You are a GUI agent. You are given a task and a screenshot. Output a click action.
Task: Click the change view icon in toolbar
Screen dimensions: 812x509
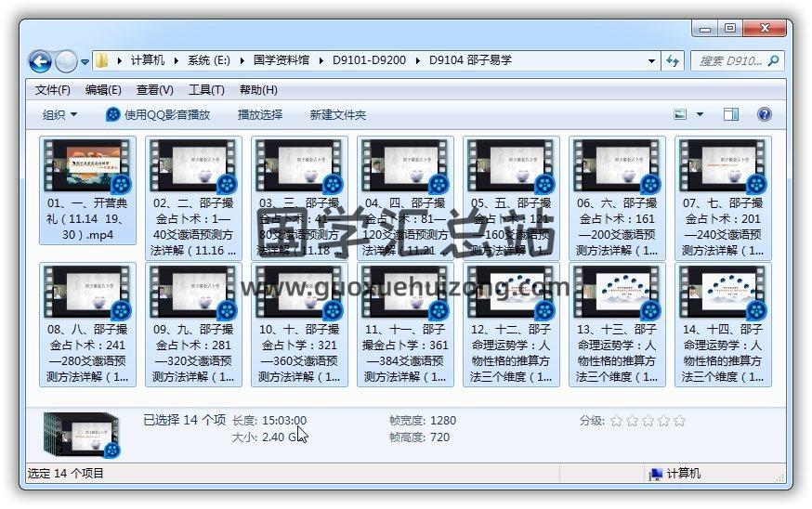pos(681,114)
